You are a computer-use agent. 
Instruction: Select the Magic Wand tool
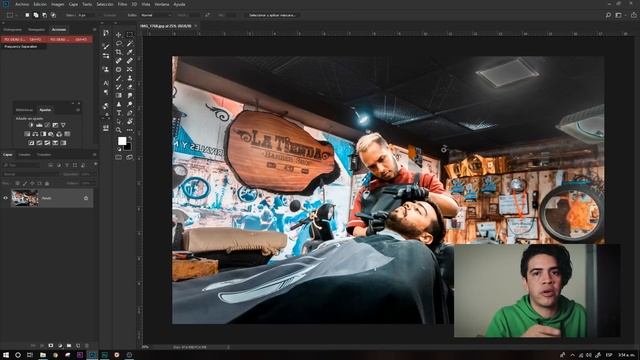coord(129,43)
